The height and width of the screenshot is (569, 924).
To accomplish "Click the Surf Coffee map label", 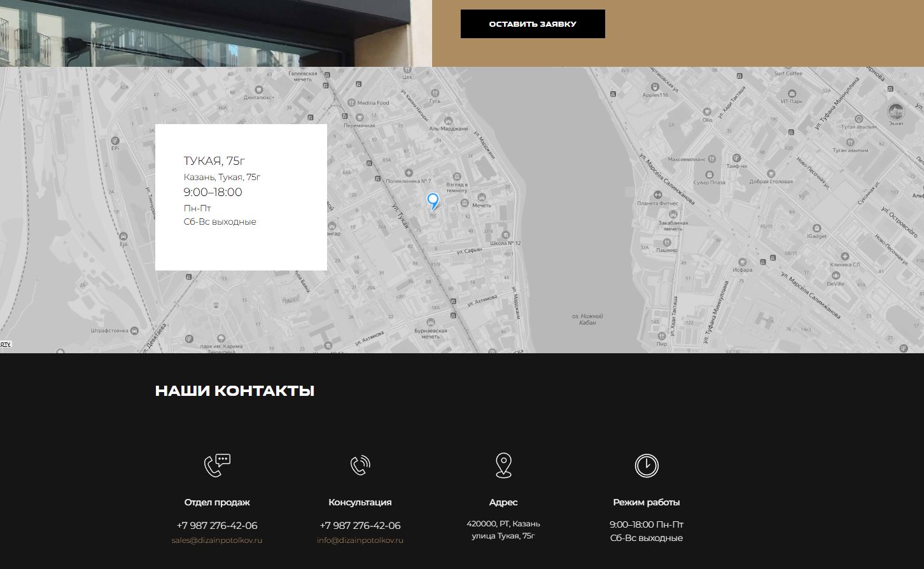I will click(788, 73).
